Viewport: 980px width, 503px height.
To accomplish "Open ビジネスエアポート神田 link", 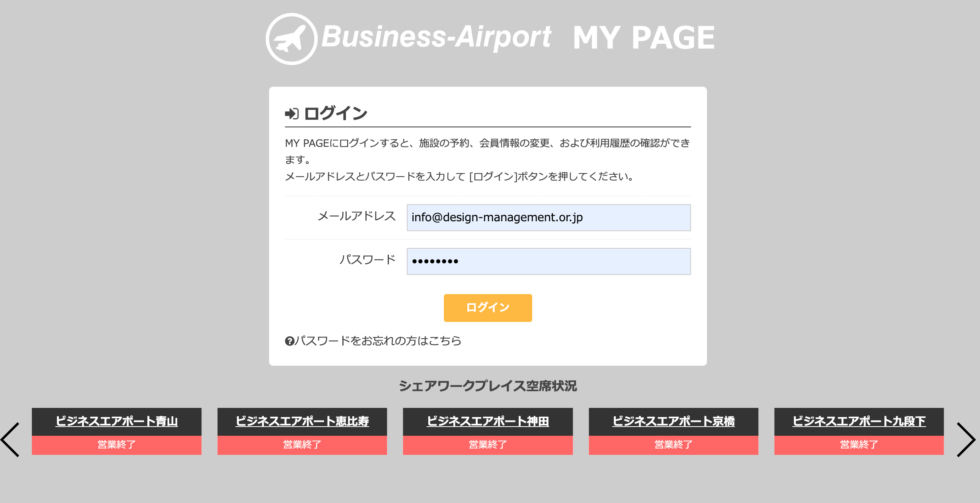I will (488, 421).
